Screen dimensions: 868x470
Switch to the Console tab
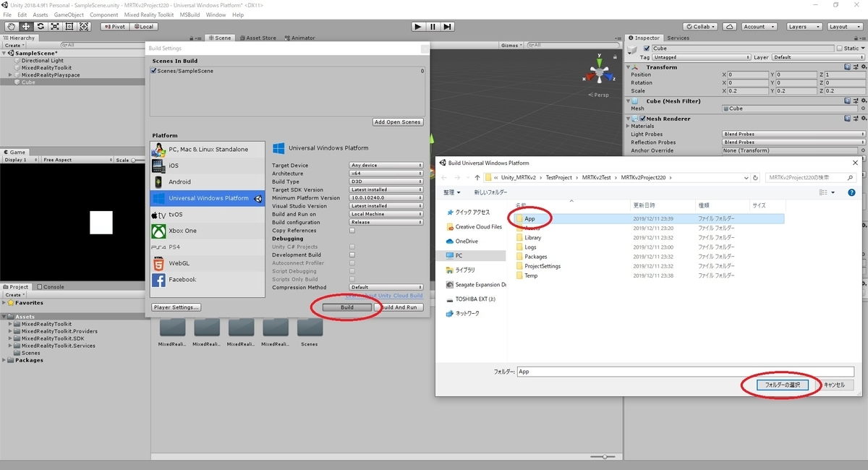click(51, 287)
